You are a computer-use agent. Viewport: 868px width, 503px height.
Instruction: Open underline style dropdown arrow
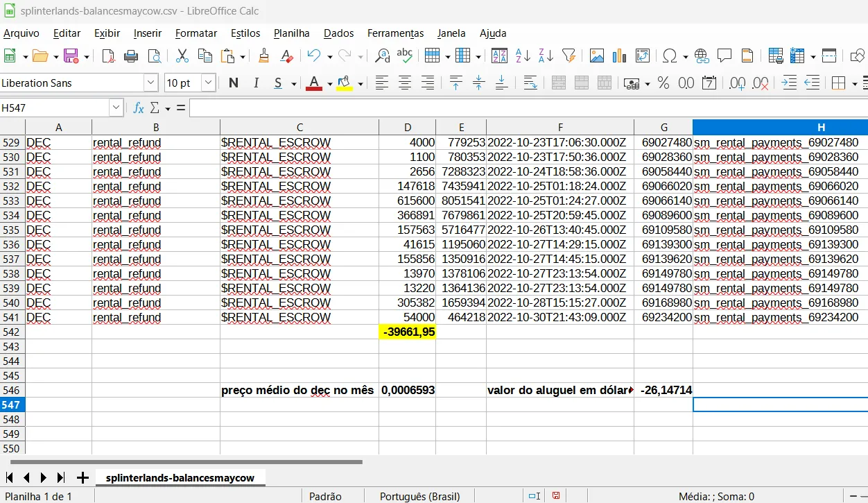[293, 84]
